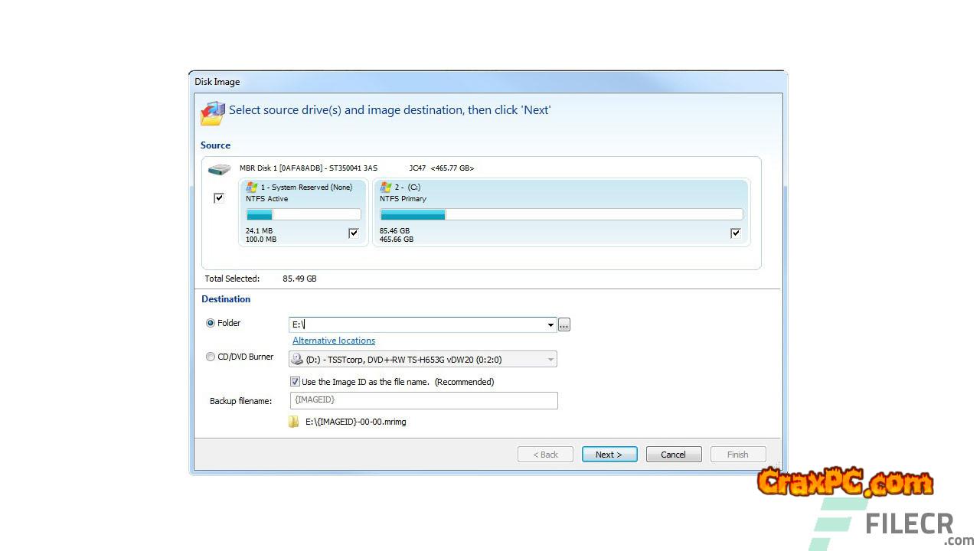Click the MBR Disk 1 hard drive icon
The width and height of the screenshot is (980, 551).
click(x=220, y=169)
